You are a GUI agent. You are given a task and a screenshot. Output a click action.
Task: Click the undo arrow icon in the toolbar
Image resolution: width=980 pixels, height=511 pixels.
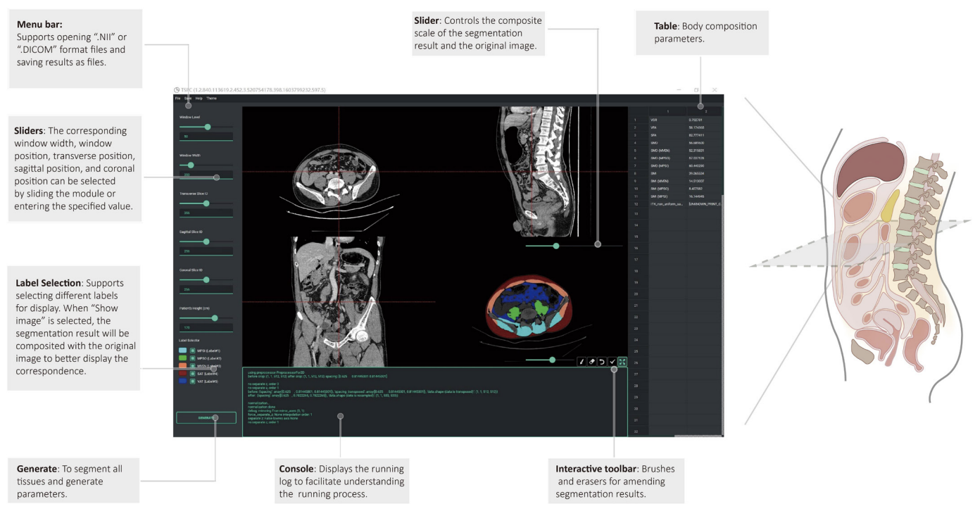602,361
